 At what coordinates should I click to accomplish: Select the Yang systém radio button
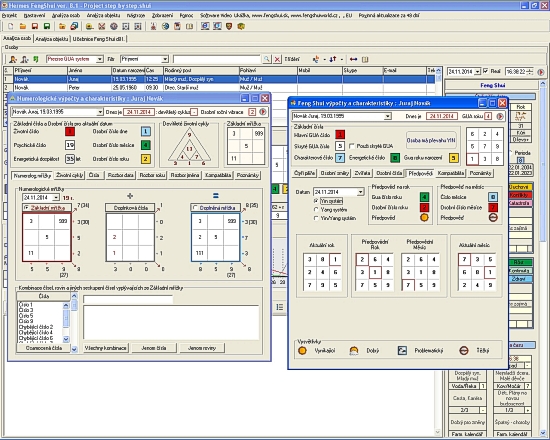point(316,209)
